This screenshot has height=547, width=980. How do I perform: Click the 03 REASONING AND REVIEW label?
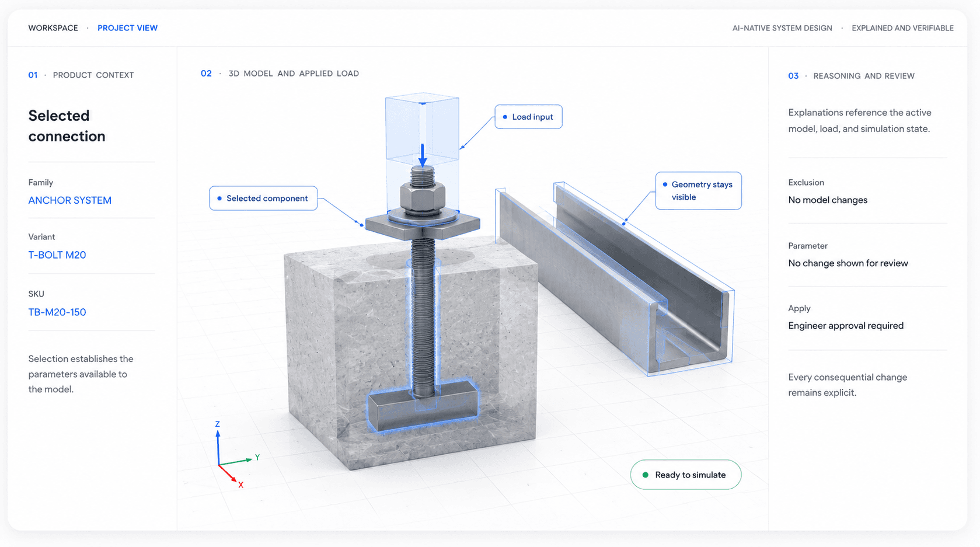coord(851,76)
